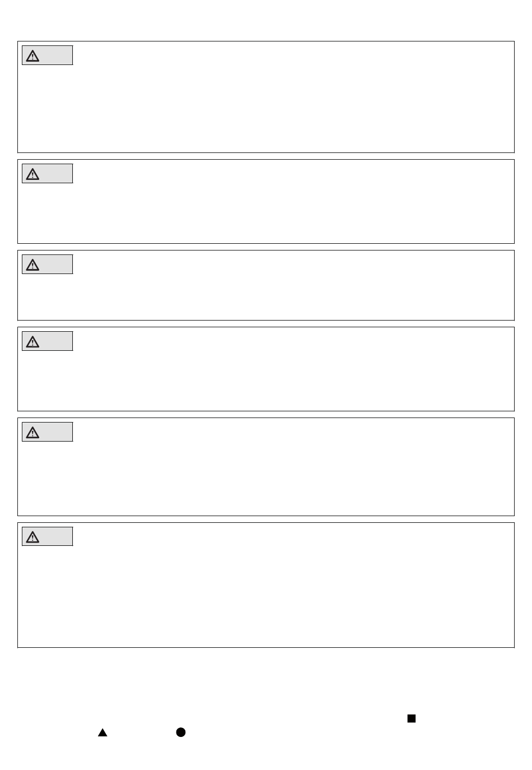Screen dimensions: 532x770
Task: Click the gray label area of second warning
Action: pos(48,174)
